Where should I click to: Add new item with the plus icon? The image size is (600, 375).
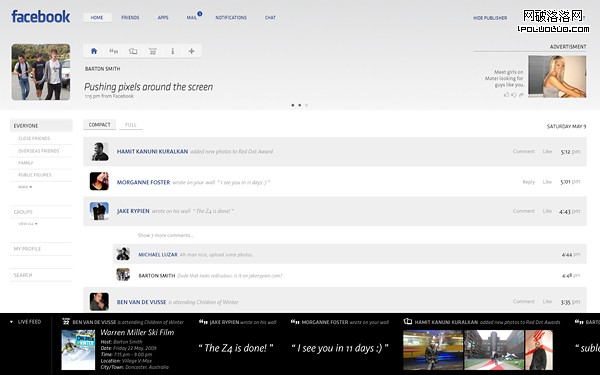(192, 51)
